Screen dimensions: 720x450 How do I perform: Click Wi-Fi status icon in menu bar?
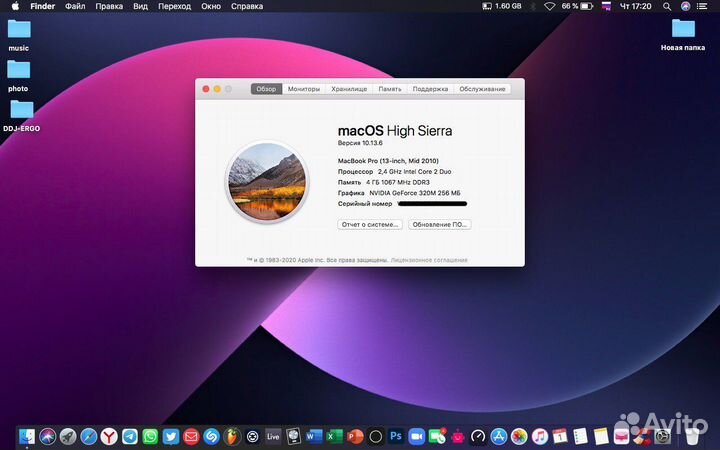coord(549,6)
